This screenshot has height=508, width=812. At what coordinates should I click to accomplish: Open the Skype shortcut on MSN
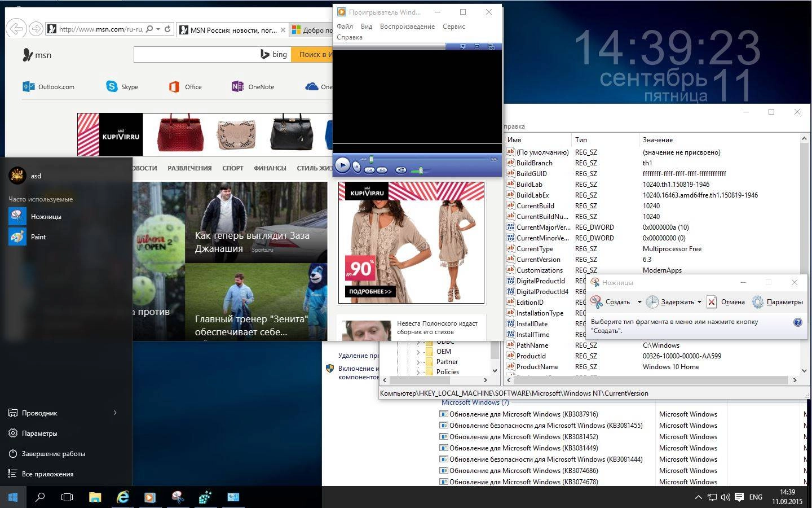[x=122, y=87]
